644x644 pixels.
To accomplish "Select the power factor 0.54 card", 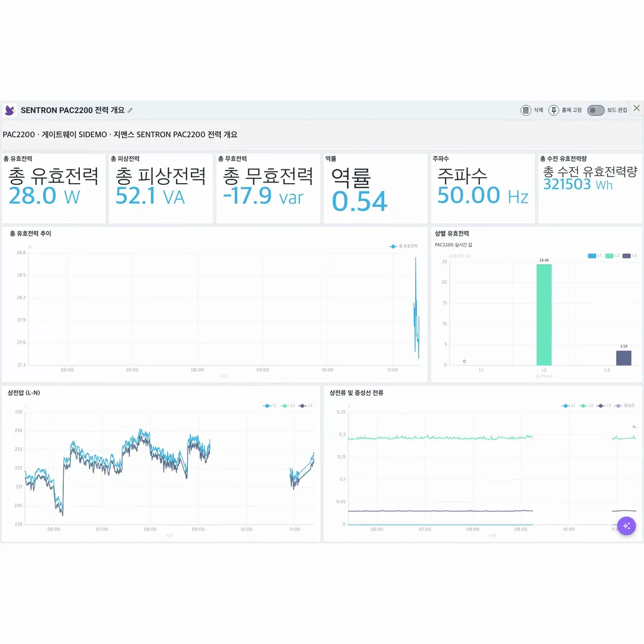I will pyautogui.click(x=376, y=188).
